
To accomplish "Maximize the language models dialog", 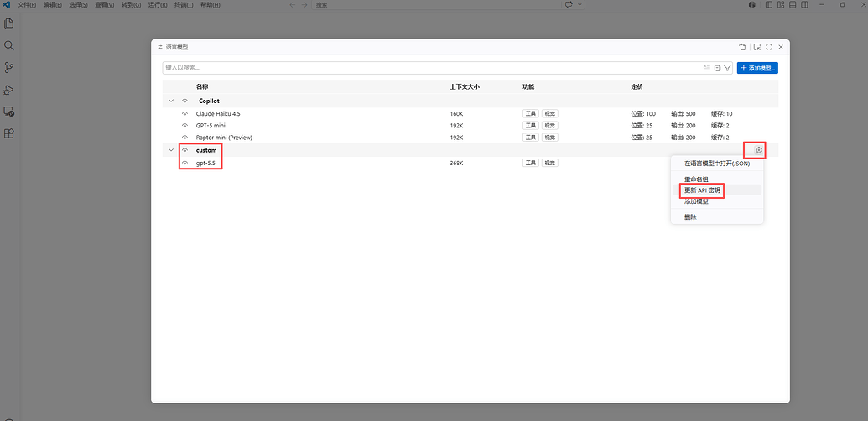I will tap(769, 47).
